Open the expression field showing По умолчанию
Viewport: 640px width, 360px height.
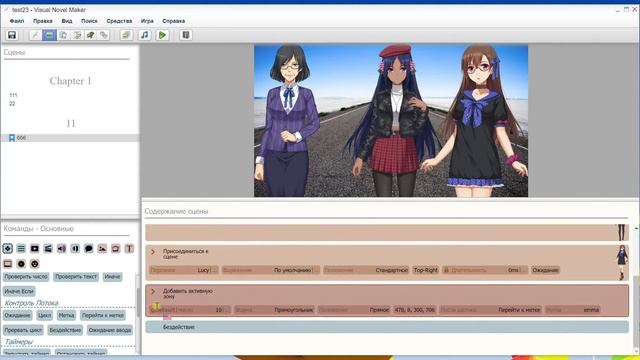(x=271, y=270)
